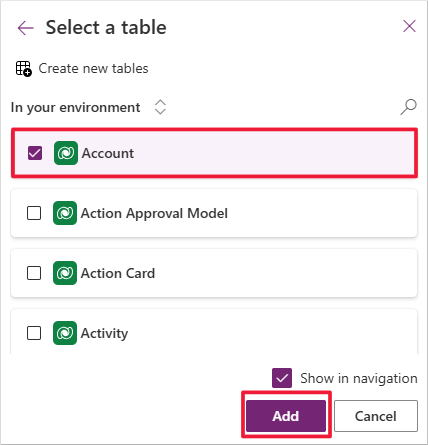Check the Action Approval Model checkbox
428x445 pixels.
coord(34,213)
